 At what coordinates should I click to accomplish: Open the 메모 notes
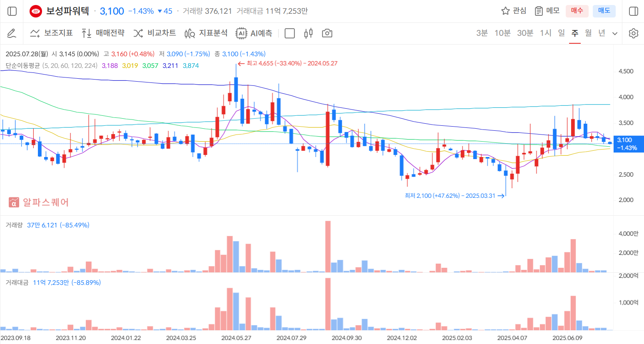(547, 11)
